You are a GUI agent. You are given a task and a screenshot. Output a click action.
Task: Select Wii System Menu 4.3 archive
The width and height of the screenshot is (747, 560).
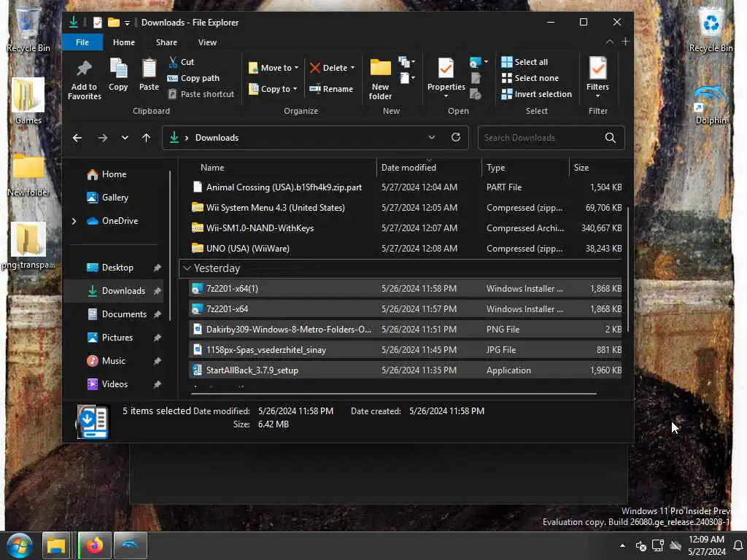406,208
